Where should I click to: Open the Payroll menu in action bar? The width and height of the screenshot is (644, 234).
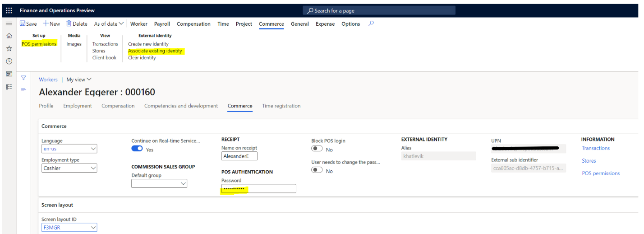pos(162,24)
